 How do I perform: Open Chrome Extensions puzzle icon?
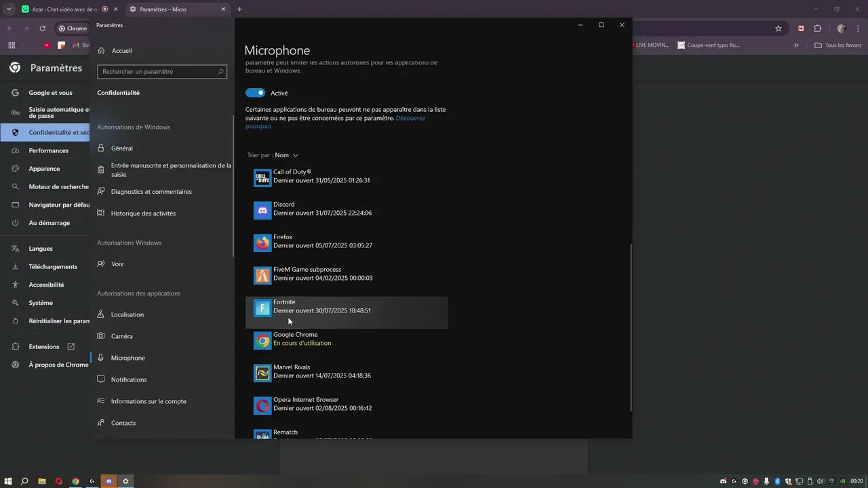tap(817, 28)
